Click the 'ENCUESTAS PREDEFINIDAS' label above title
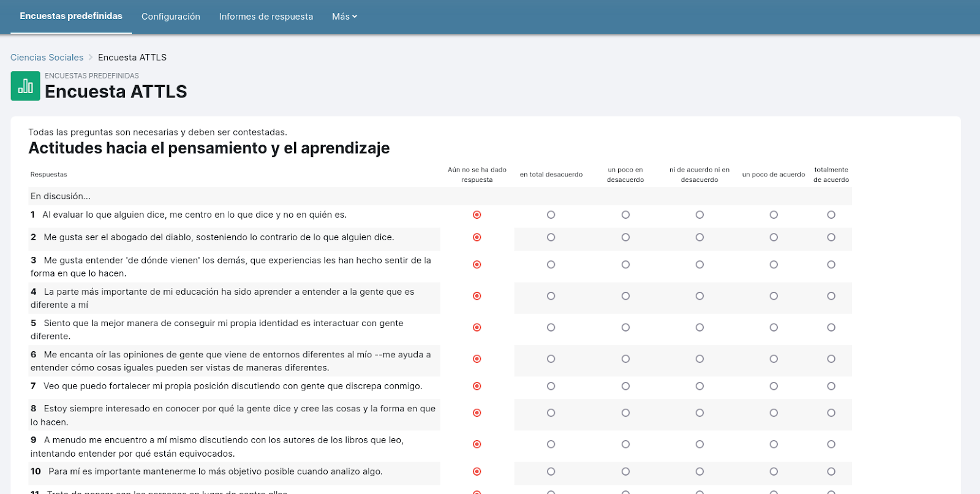This screenshot has width=980, height=494. (92, 76)
